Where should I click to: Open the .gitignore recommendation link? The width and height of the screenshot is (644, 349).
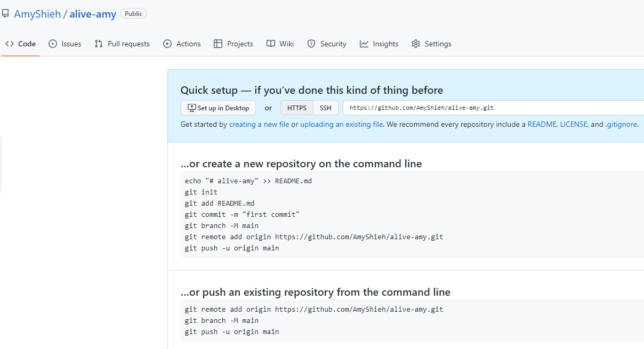(x=621, y=124)
